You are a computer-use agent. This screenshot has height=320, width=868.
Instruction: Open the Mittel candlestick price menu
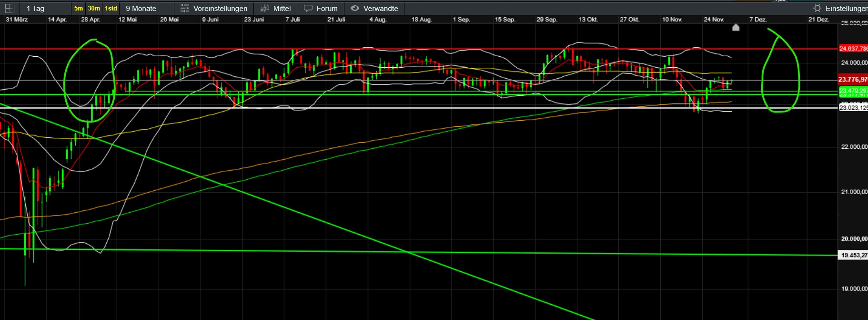pyautogui.click(x=276, y=8)
